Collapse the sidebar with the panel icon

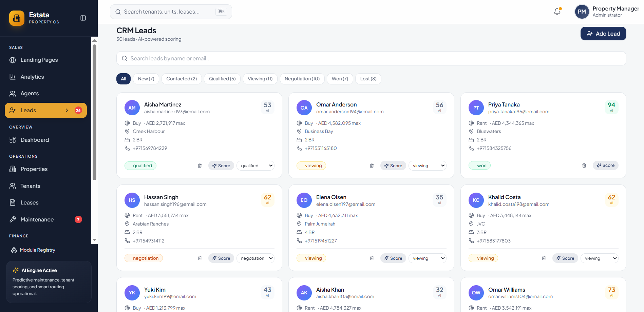83,18
